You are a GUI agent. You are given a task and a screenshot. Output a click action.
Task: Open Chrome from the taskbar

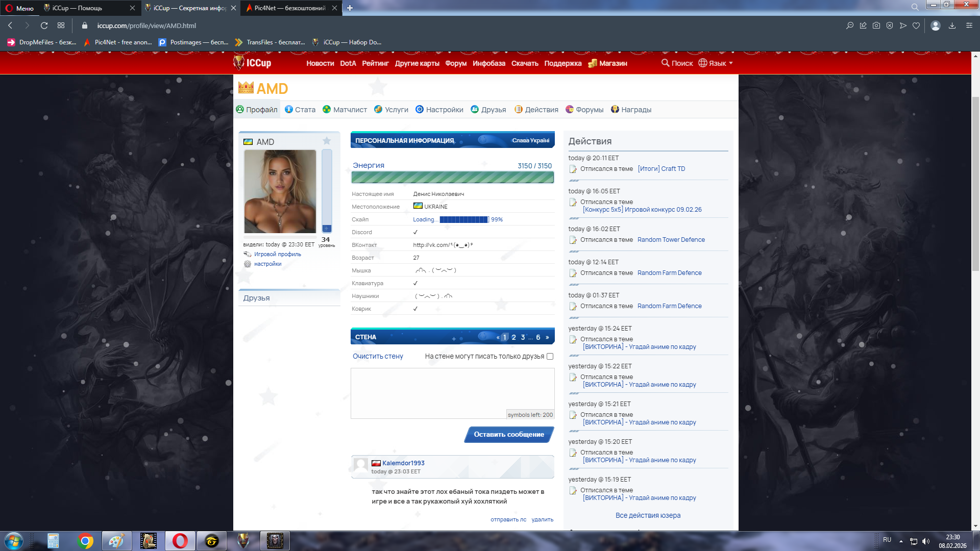pyautogui.click(x=85, y=541)
